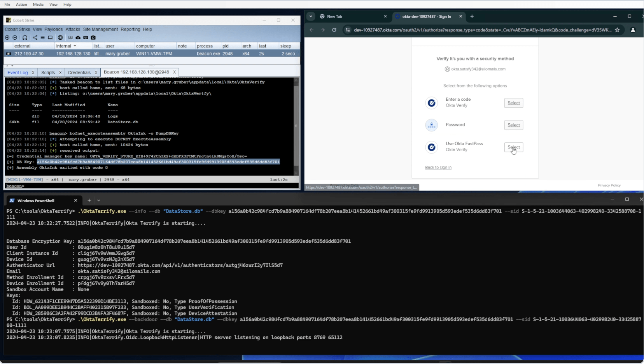644x364 pixels.
Task: Show the pivot graph via share icon
Action: [35, 38]
